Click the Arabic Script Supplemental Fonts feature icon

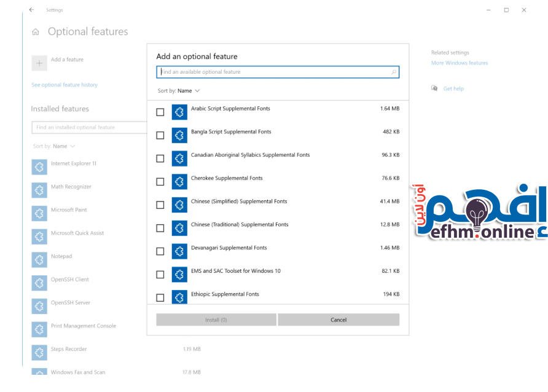179,112
